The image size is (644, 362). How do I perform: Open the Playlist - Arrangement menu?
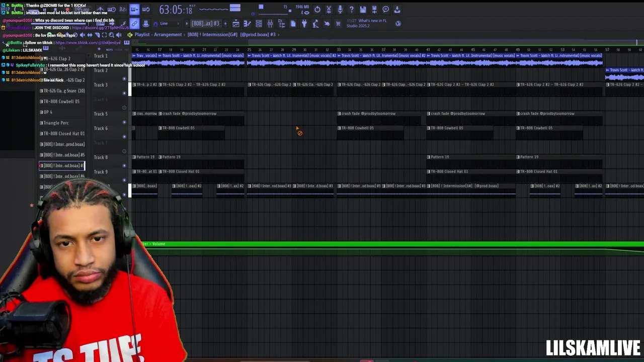point(158,35)
